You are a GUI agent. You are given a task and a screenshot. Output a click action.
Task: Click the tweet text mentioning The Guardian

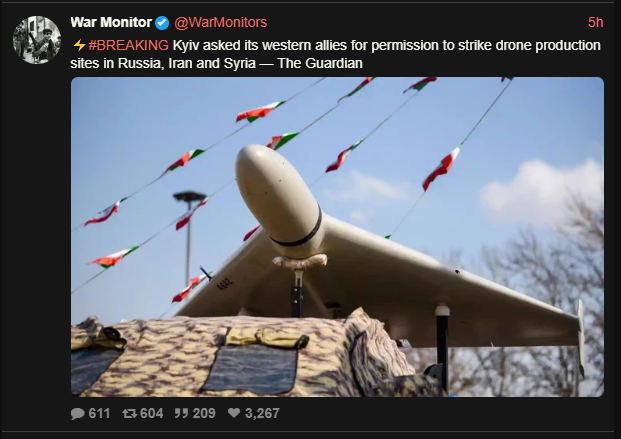(x=335, y=54)
